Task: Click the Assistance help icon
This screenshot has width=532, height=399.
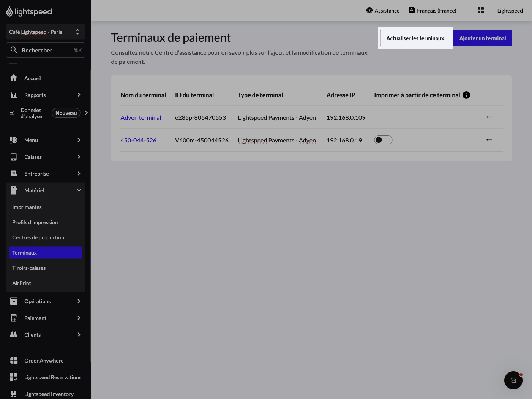Action: [369, 10]
